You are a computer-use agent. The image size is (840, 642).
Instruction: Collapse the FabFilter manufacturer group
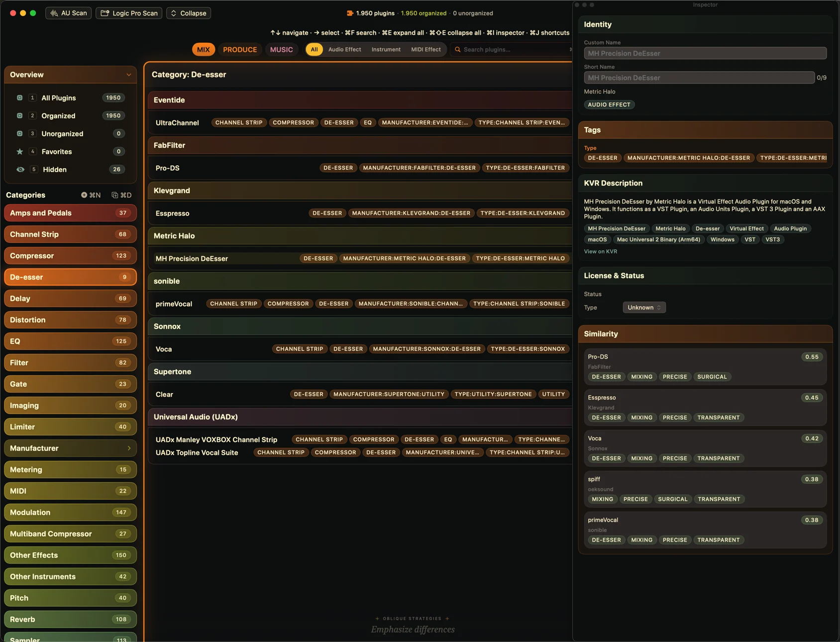tap(360, 145)
